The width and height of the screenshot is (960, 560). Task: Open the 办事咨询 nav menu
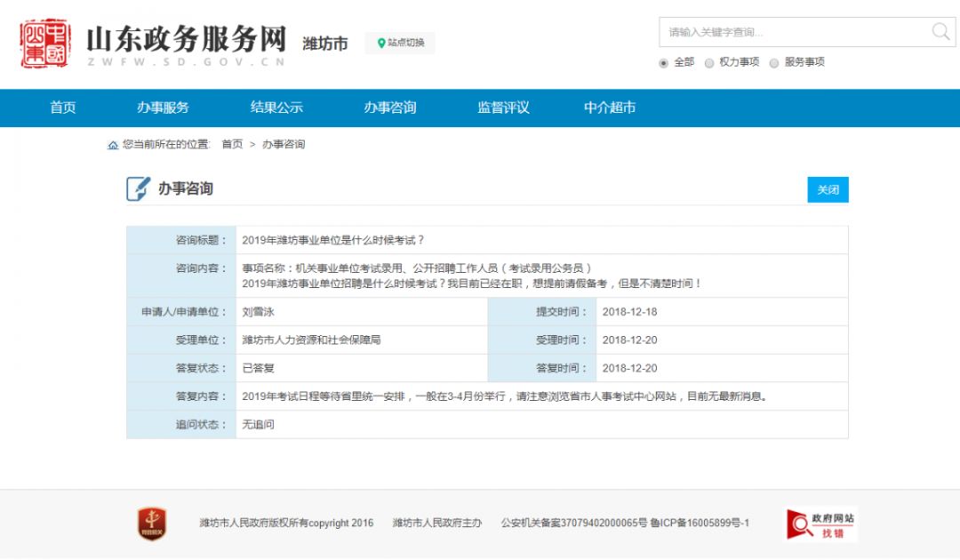[390, 108]
